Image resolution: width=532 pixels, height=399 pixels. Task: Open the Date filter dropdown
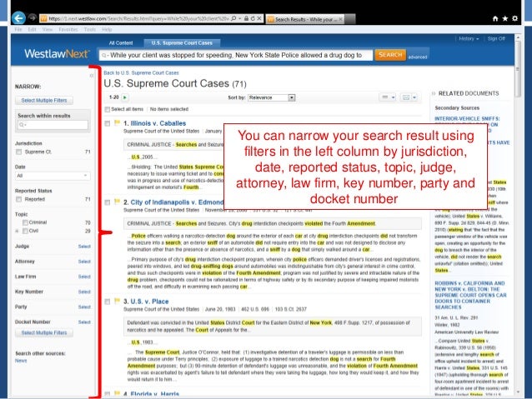click(53, 176)
